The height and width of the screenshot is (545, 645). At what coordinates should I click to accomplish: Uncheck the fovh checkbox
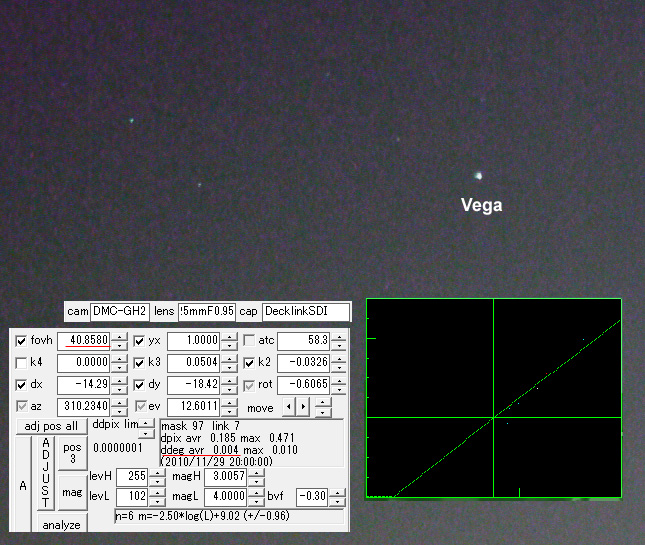click(x=22, y=341)
